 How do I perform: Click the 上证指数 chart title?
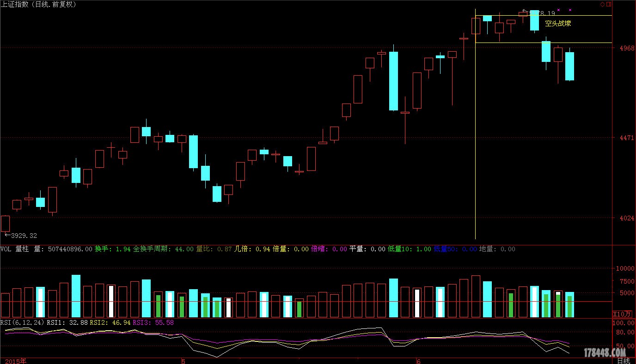(39, 4)
